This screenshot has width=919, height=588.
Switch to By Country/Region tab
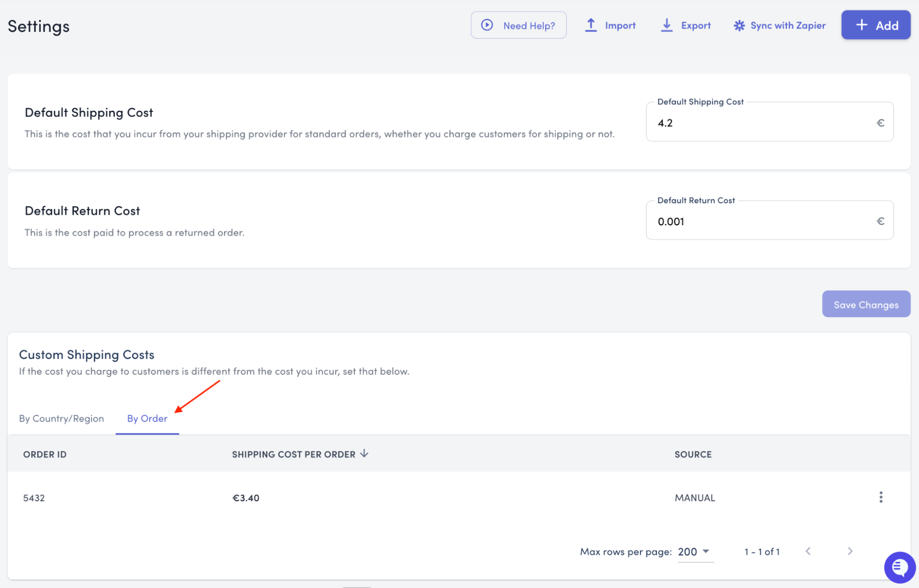tap(62, 418)
